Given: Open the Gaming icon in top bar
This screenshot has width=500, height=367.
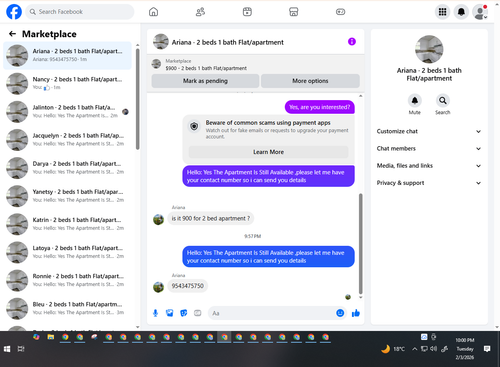Looking at the screenshot, I should pos(340,12).
